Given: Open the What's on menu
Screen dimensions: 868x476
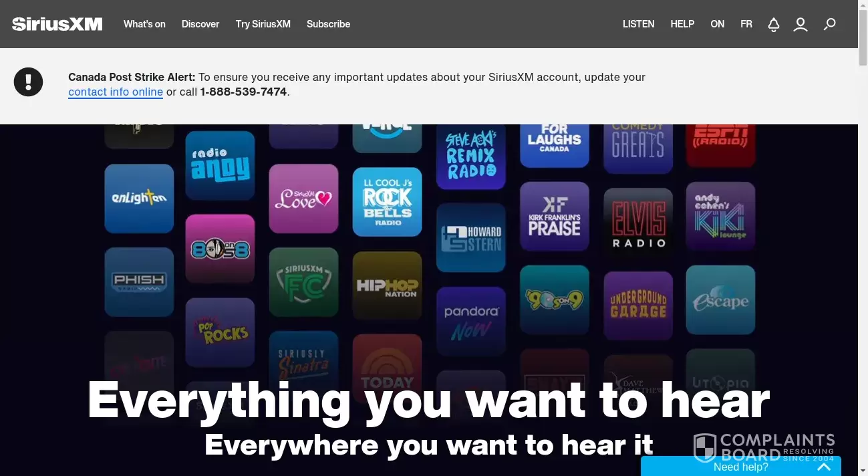Looking at the screenshot, I should 144,24.
